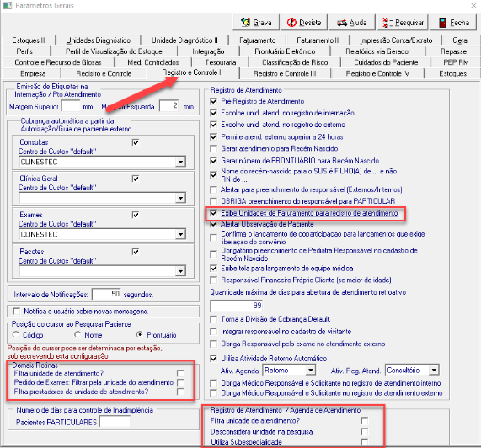Close the Parâmetros Gerais window

tap(473, 5)
